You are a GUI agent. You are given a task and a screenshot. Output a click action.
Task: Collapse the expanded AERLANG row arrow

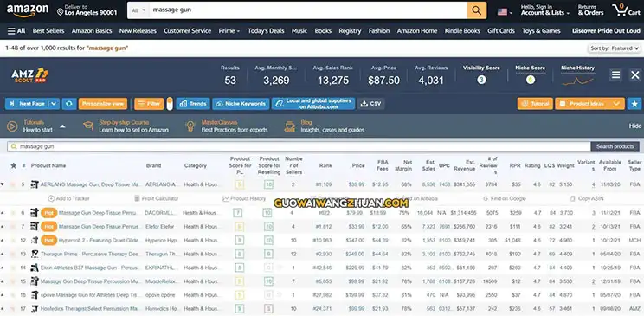tap(3, 184)
